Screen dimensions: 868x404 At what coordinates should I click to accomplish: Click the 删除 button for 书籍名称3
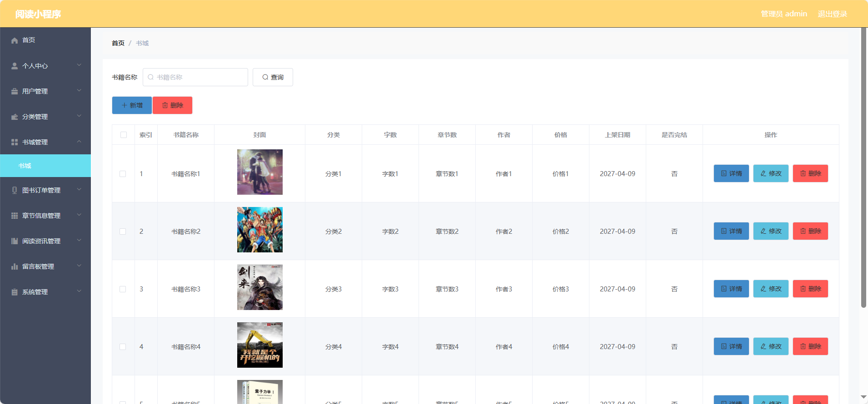(x=810, y=289)
